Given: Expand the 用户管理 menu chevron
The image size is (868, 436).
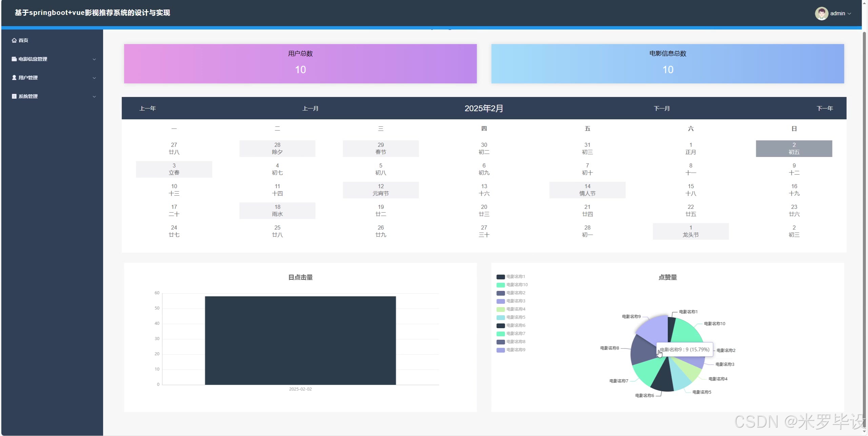Looking at the screenshot, I should (94, 78).
